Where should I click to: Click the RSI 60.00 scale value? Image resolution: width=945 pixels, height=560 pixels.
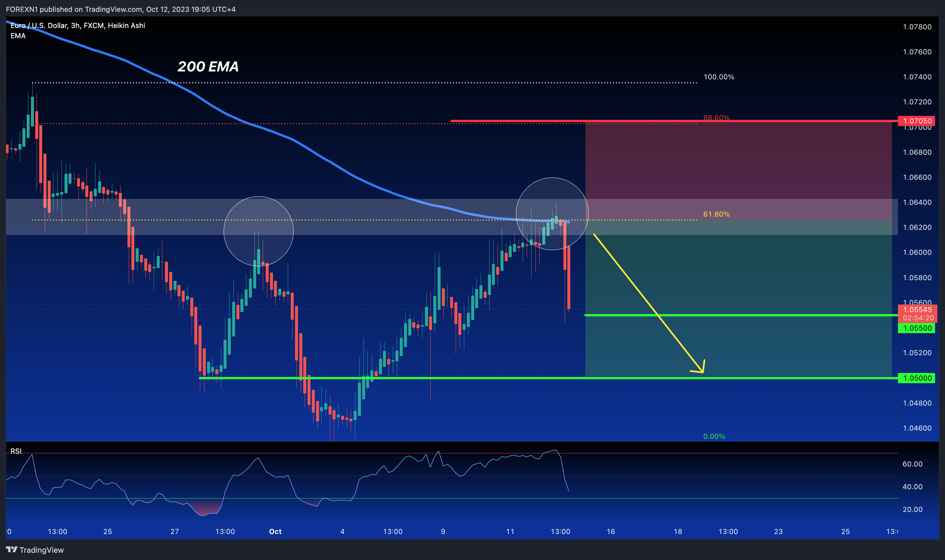(912, 464)
